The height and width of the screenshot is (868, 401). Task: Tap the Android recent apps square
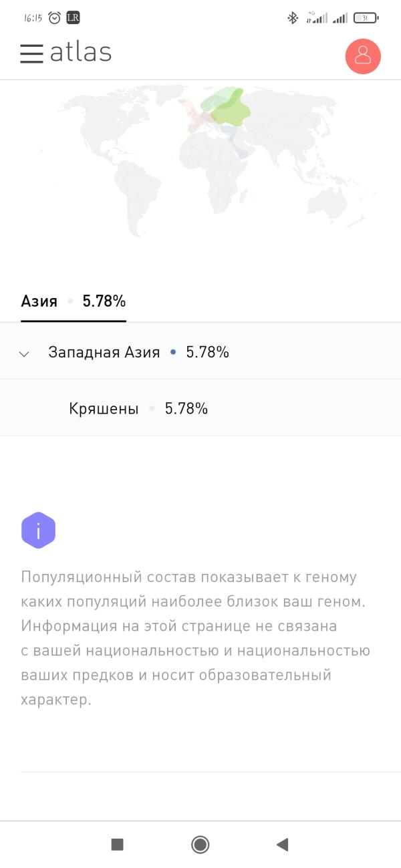point(118,845)
